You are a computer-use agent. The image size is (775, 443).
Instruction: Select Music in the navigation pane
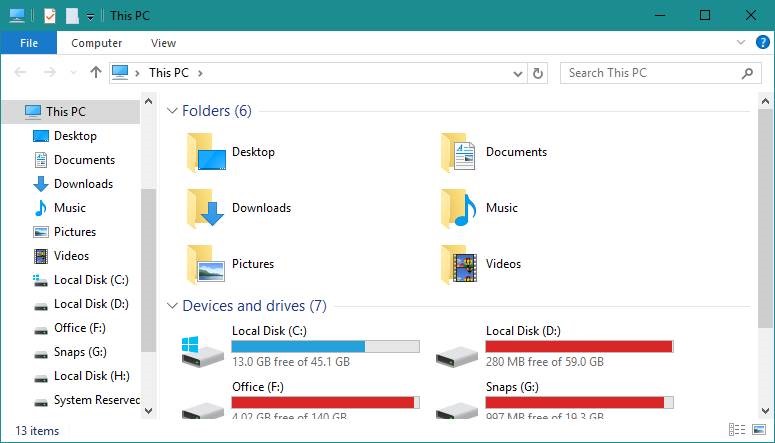pos(70,208)
